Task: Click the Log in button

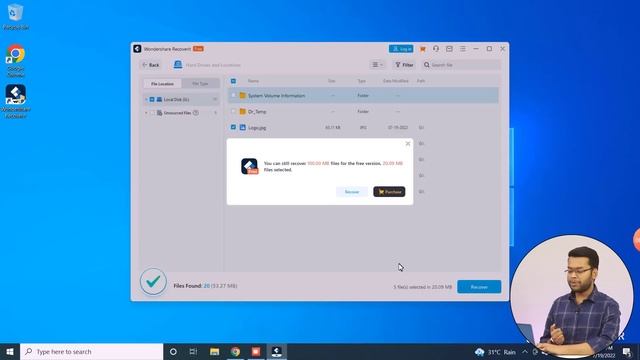Action: (x=401, y=49)
